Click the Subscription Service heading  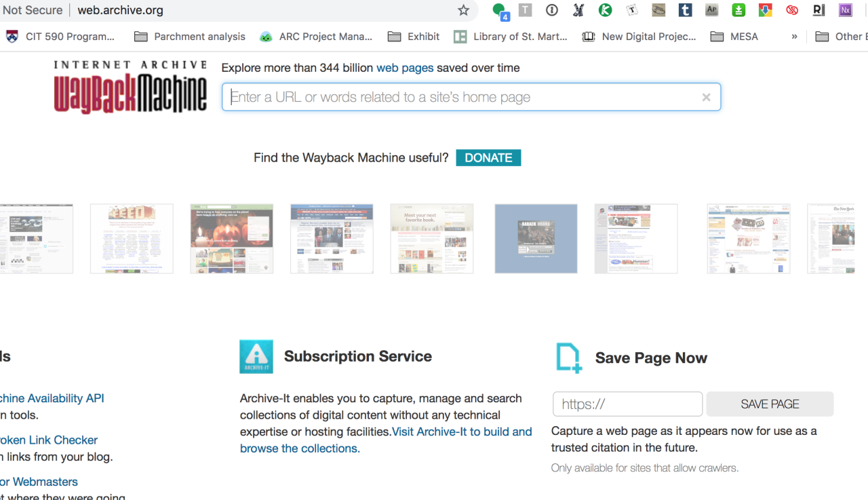click(x=358, y=356)
